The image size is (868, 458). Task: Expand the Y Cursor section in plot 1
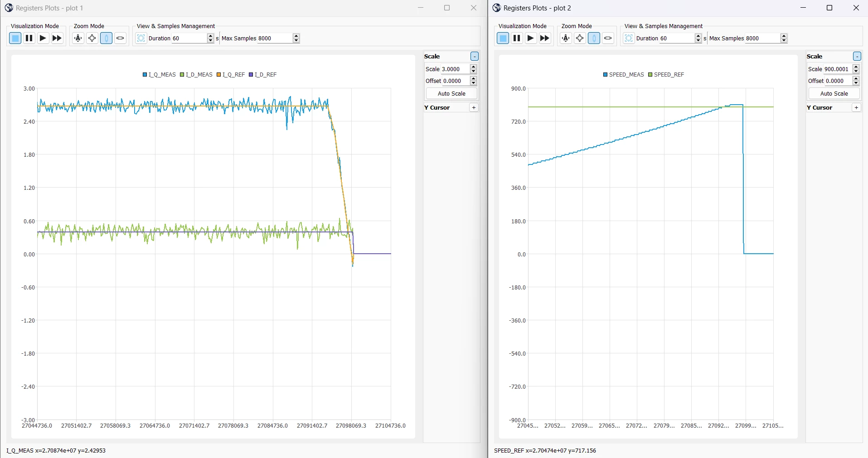(x=474, y=107)
